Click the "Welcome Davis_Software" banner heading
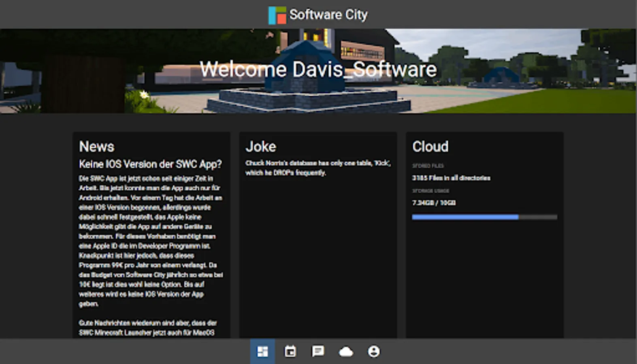The width and height of the screenshot is (637, 364). point(318,69)
